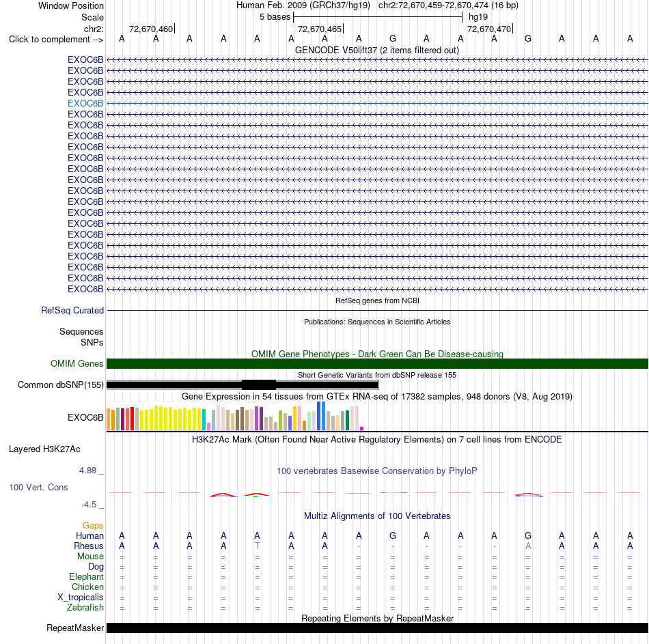Click the mismatched T base in Rhesus row

tap(258, 546)
